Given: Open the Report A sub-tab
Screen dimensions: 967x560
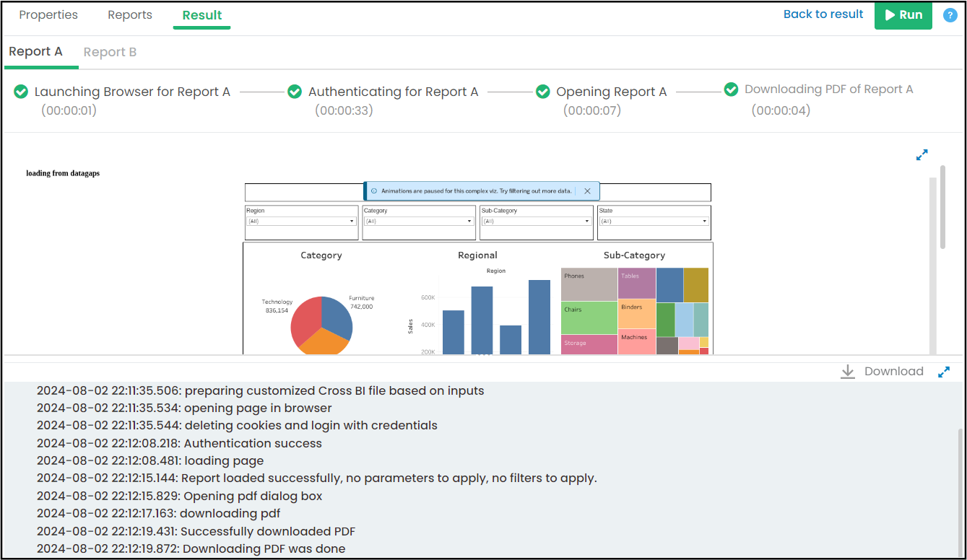Looking at the screenshot, I should pos(36,52).
